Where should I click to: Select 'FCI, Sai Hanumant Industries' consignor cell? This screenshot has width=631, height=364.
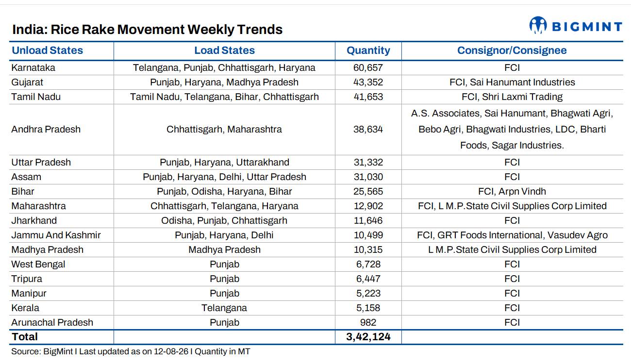(x=512, y=82)
